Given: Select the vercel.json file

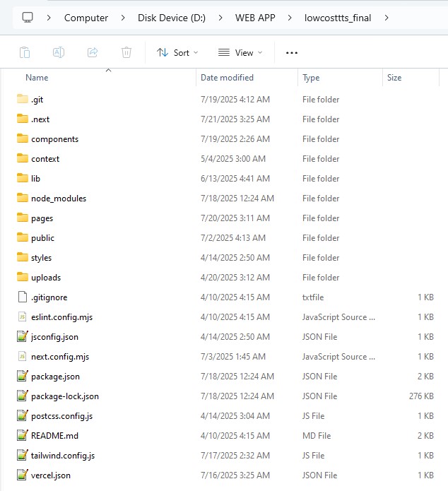Looking at the screenshot, I should (x=50, y=475).
